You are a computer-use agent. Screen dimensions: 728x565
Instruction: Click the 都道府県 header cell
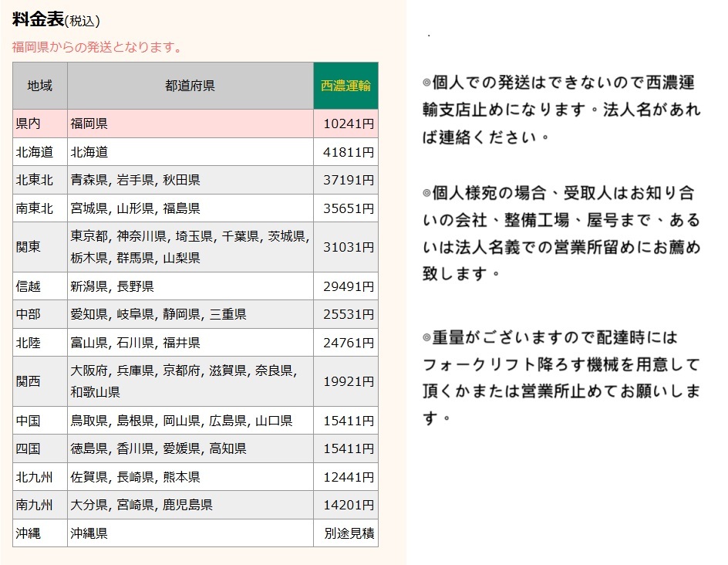pyautogui.click(x=187, y=86)
